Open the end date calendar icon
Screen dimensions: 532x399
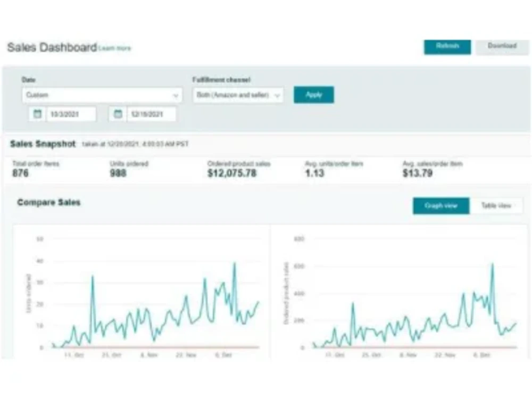pyautogui.click(x=118, y=114)
